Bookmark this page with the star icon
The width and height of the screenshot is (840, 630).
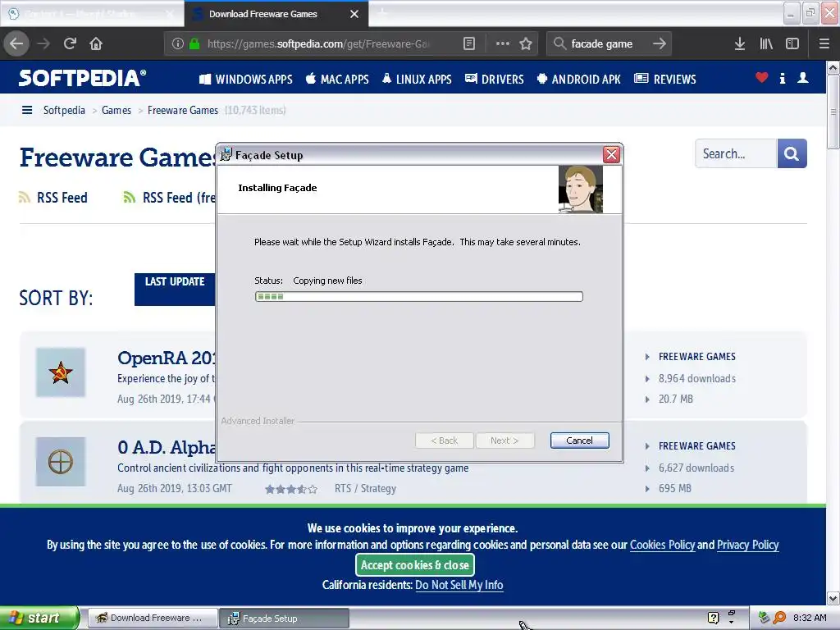[x=526, y=43]
